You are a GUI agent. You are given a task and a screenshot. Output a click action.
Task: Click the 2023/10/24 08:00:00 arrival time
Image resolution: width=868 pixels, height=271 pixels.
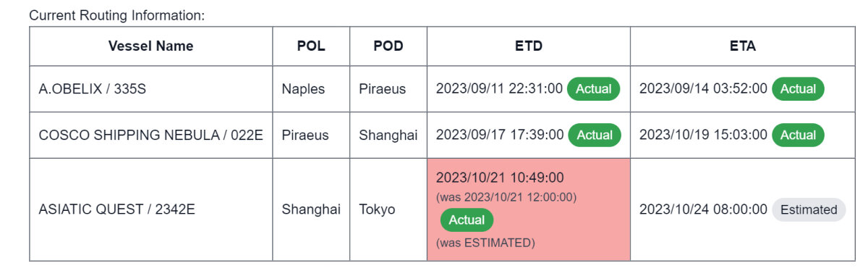coord(703,209)
